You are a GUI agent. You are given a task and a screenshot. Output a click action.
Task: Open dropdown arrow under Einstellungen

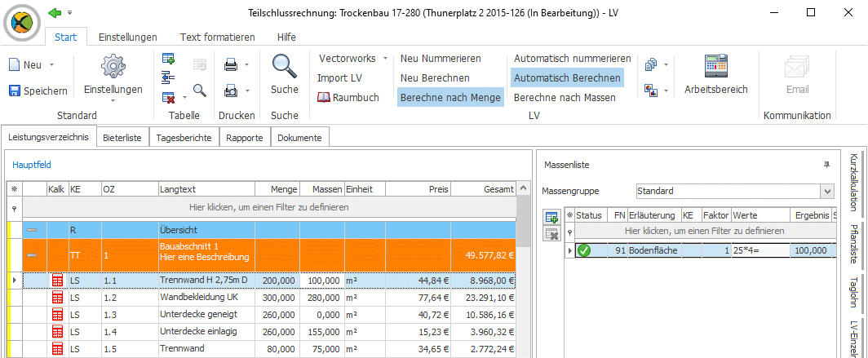(x=113, y=100)
